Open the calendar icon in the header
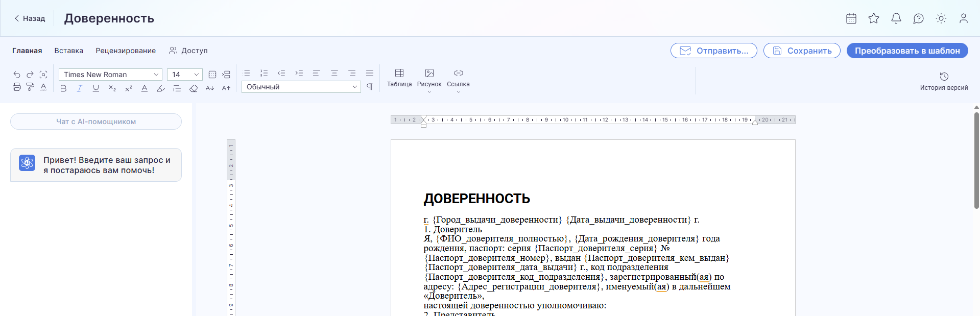 coord(851,18)
